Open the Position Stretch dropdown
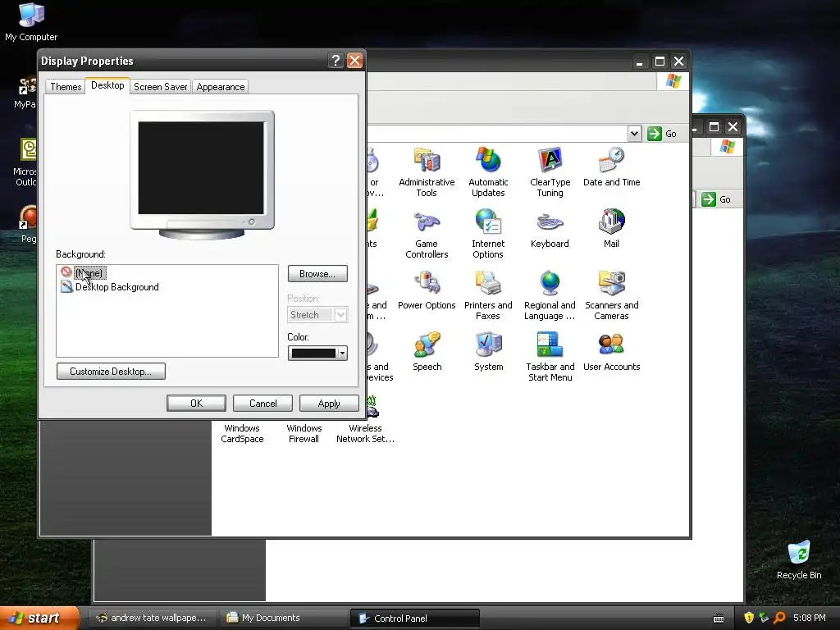 pyautogui.click(x=317, y=314)
